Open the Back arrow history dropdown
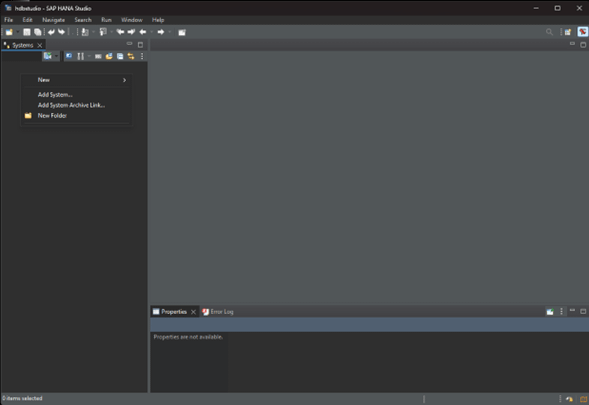589x405 pixels. pyautogui.click(x=151, y=32)
